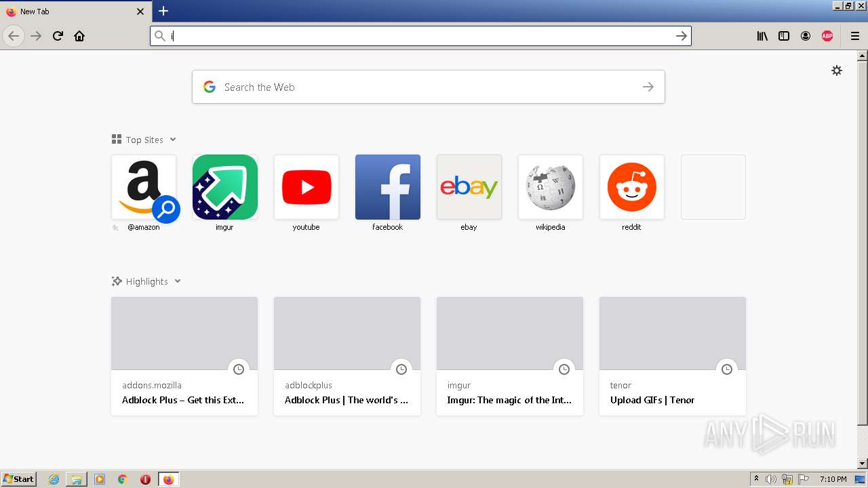Screen dimensions: 868x488
Task: Click the reddit site label
Action: pyautogui.click(x=631, y=227)
